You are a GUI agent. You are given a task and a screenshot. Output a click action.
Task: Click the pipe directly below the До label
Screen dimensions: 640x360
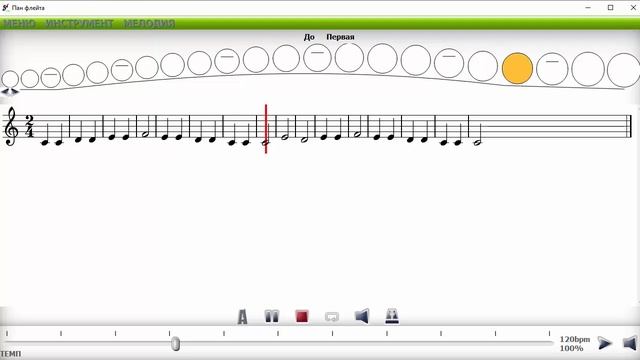pyautogui.click(x=317, y=57)
